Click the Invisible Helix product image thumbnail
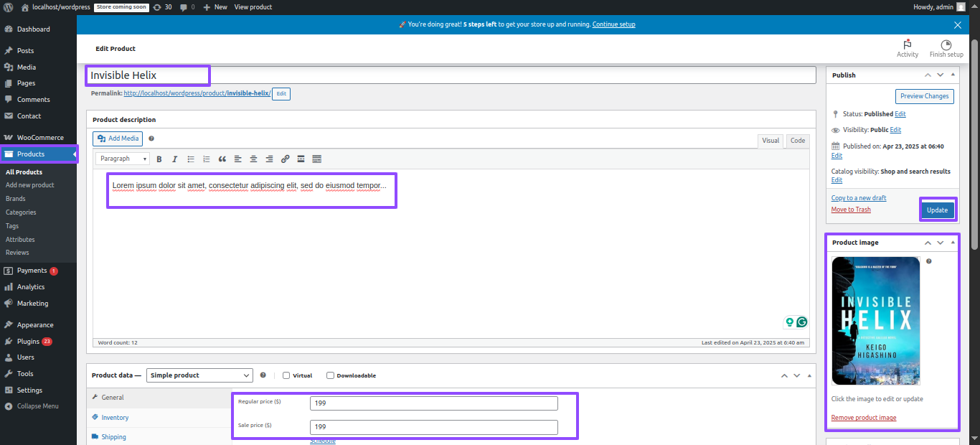 [x=875, y=321]
